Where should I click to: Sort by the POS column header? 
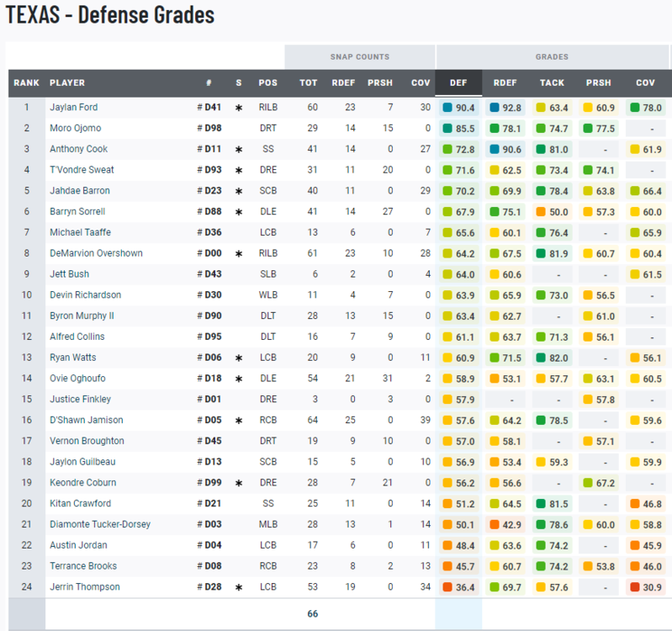267,82
